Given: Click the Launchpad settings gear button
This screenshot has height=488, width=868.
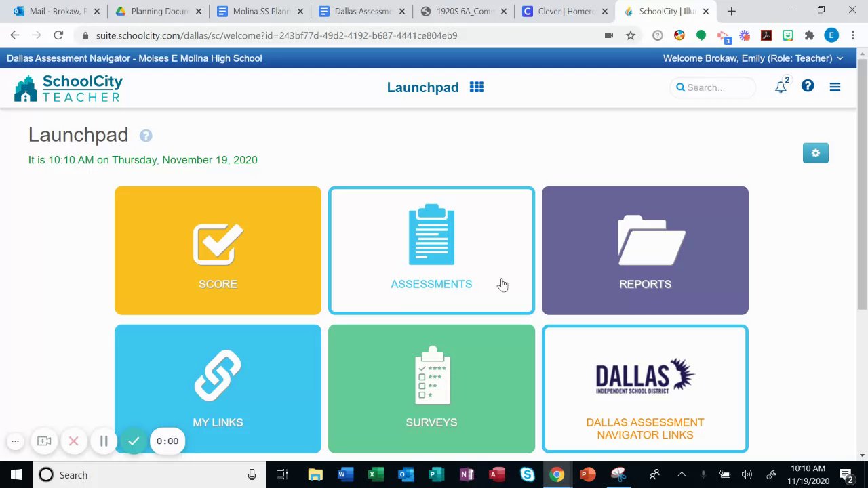Looking at the screenshot, I should coord(816,153).
